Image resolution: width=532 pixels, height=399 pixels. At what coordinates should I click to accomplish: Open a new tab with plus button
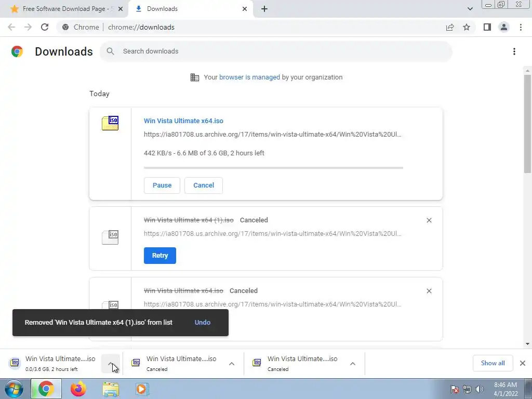click(264, 9)
